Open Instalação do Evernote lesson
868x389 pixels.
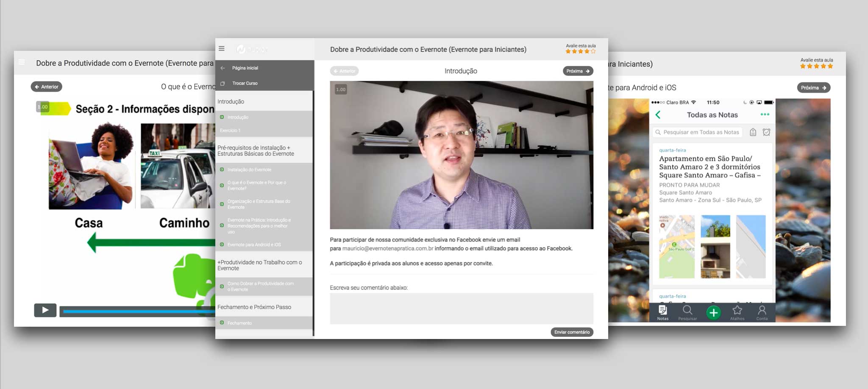click(249, 169)
